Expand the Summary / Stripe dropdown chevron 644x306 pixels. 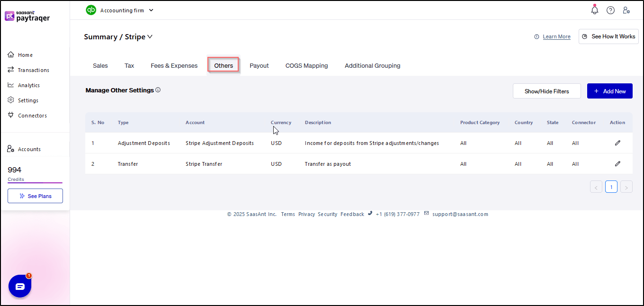[150, 36]
